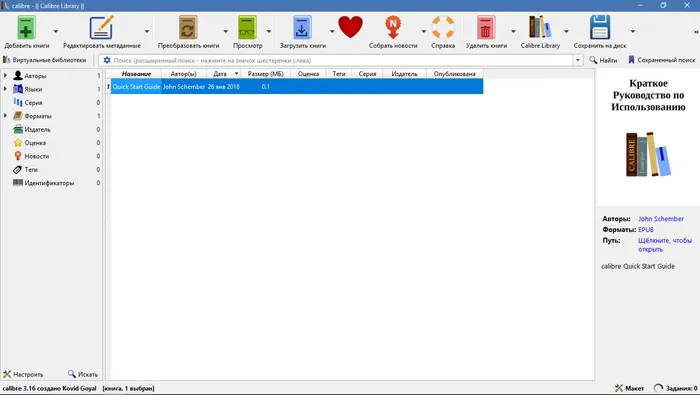The image size is (700, 395).
Task: Open Edit metadata dropdown arrow
Action: click(147, 31)
